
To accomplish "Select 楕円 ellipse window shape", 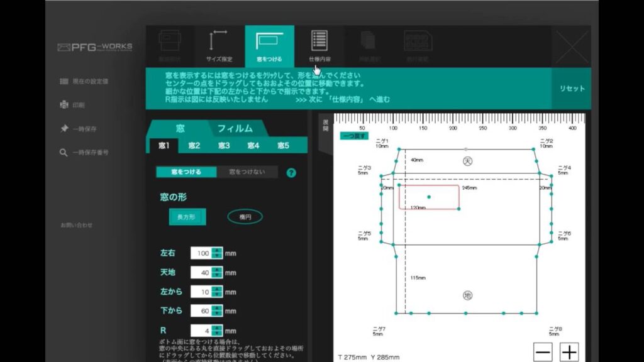I will [x=245, y=217].
